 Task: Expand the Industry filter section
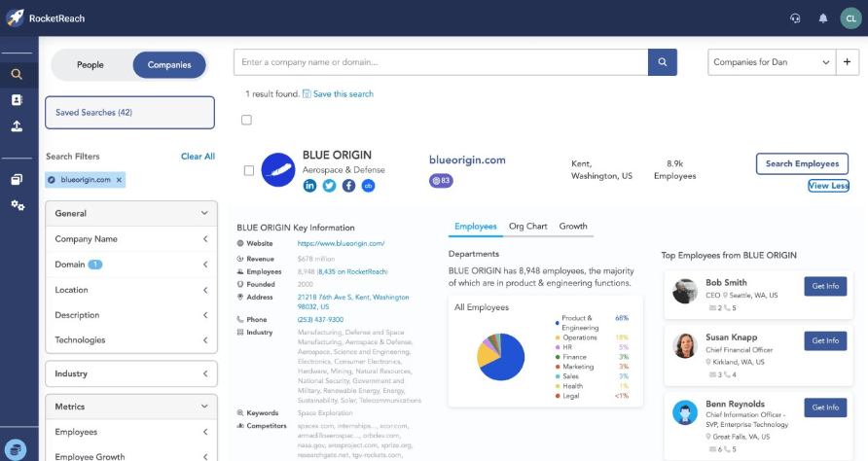(131, 373)
